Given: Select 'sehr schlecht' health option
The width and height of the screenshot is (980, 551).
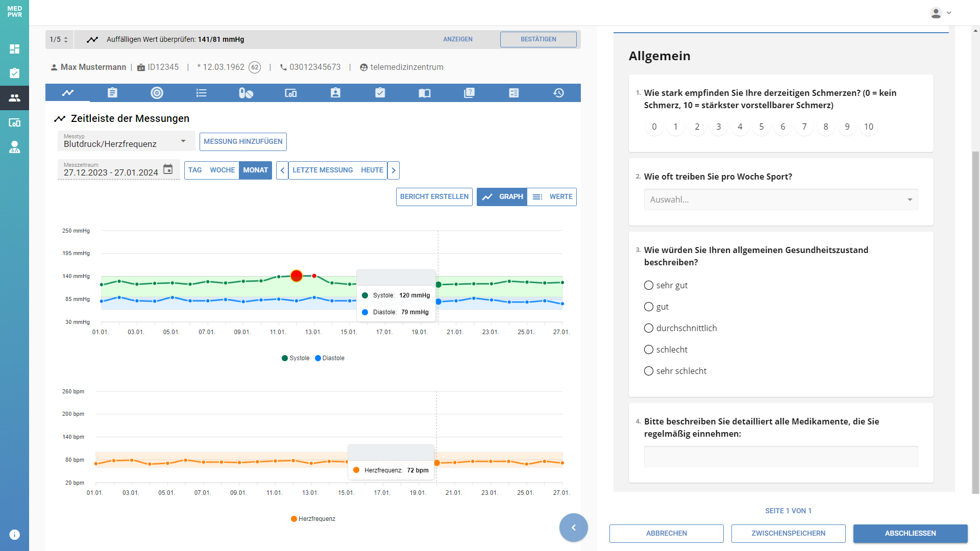Looking at the screenshot, I should click(649, 371).
